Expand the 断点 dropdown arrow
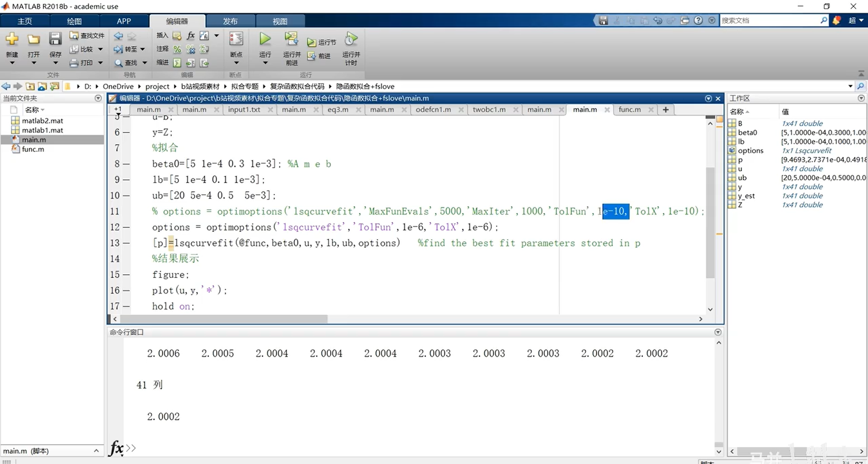Screen dimensions: 868x464 [236, 63]
